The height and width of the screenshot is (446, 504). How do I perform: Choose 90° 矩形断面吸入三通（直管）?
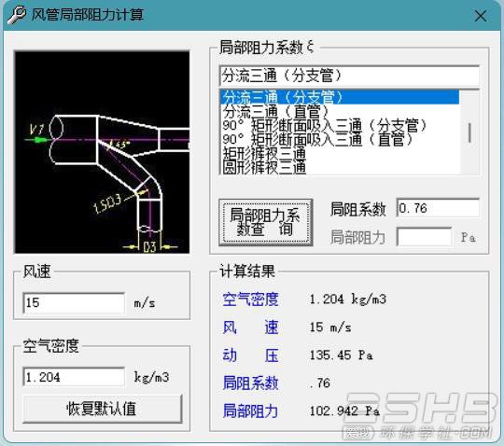point(340,139)
